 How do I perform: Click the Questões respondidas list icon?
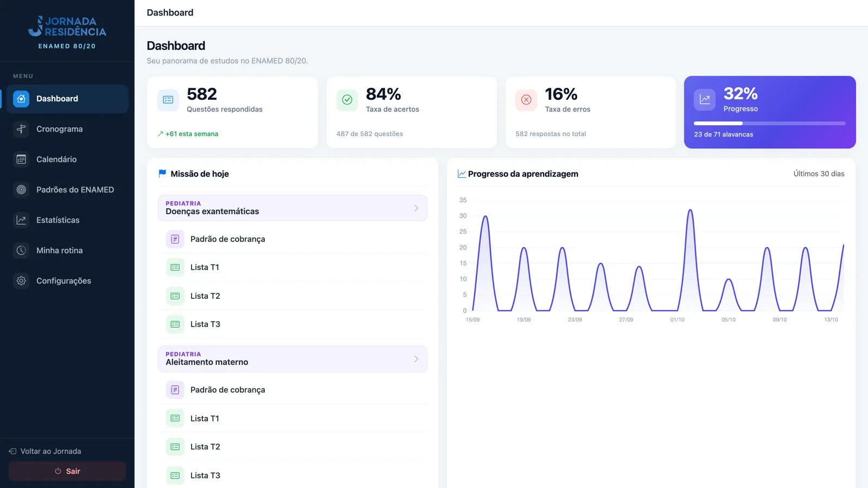(168, 100)
